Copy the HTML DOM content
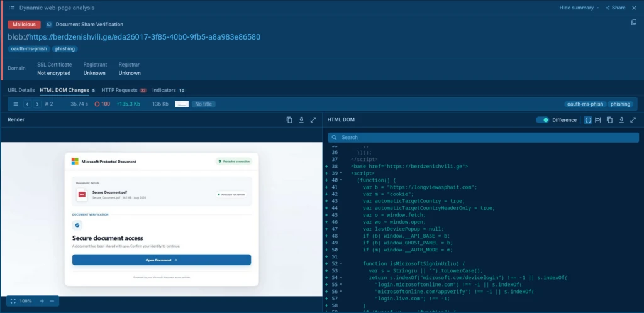The width and height of the screenshot is (644, 313). [609, 120]
